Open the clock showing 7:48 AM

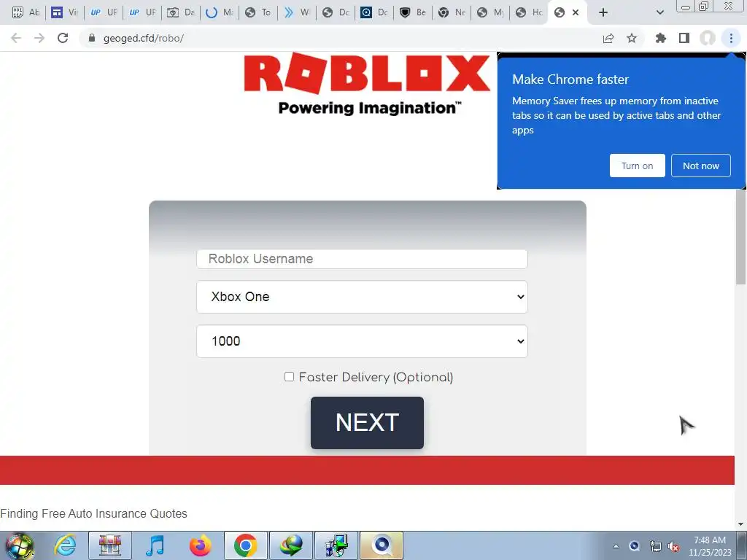710,546
